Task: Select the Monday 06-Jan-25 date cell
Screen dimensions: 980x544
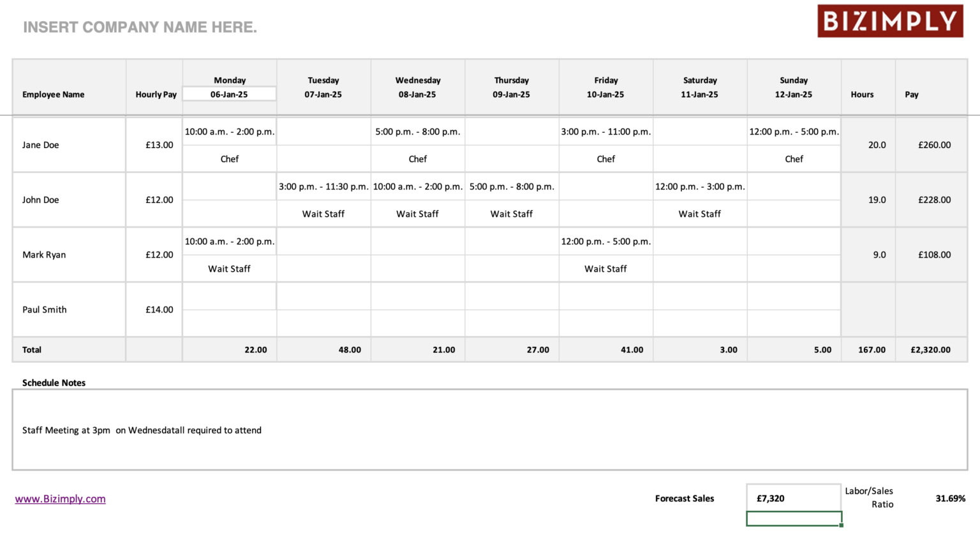Action: tap(229, 93)
